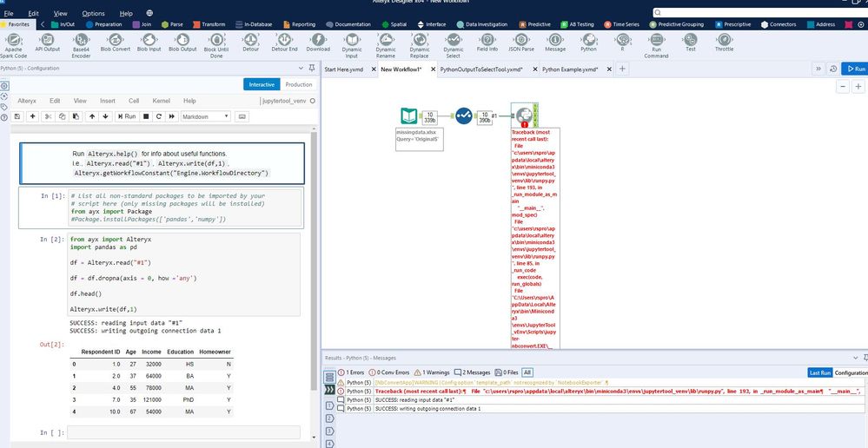Filter results by 1 Warnings
The image size is (868, 448).
pos(432,372)
